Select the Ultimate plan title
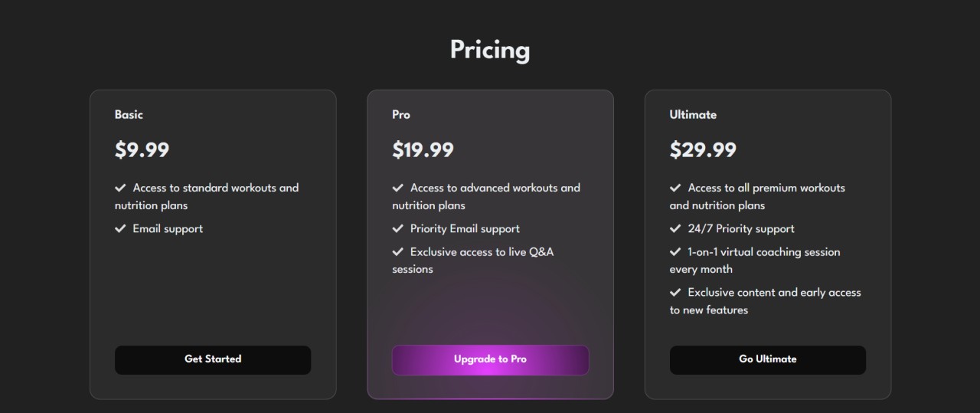This screenshot has width=980, height=413. 693,114
